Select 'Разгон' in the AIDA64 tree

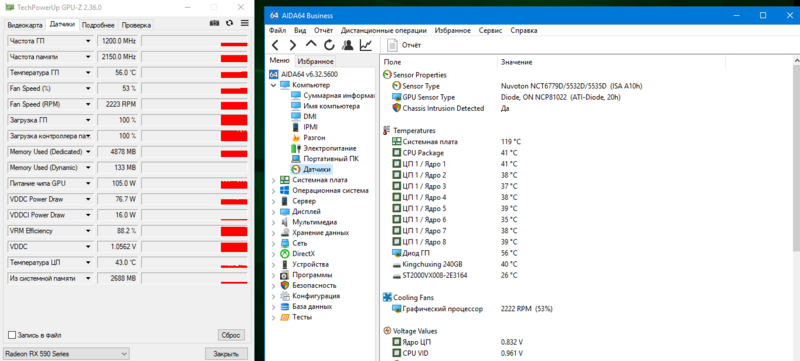314,138
